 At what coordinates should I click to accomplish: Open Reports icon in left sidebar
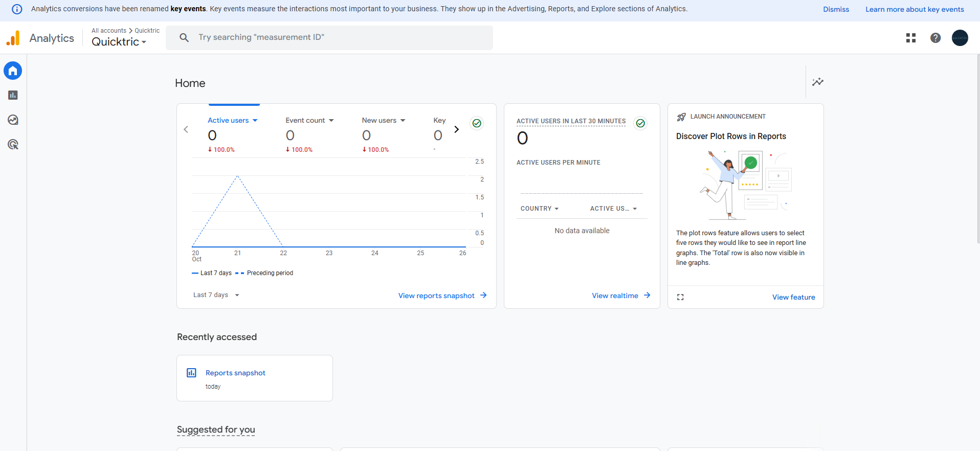[13, 95]
